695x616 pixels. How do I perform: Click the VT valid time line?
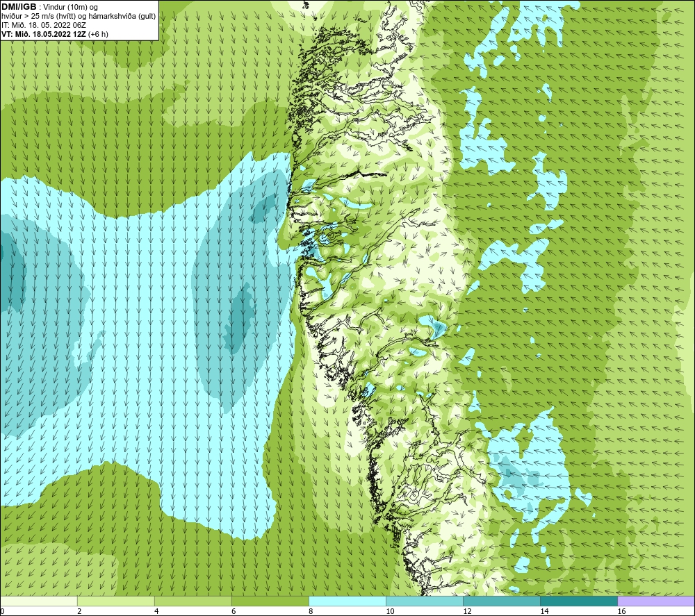tap(55, 34)
